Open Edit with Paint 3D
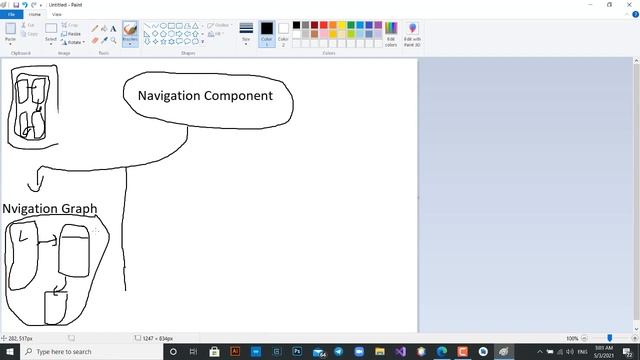The image size is (640, 360). tap(412, 34)
